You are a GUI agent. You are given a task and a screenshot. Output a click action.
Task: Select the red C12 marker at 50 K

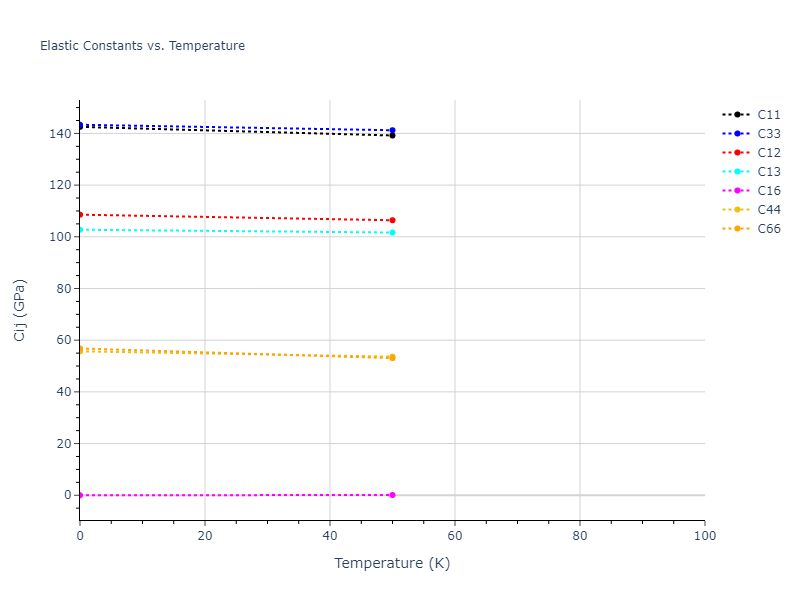click(x=392, y=220)
